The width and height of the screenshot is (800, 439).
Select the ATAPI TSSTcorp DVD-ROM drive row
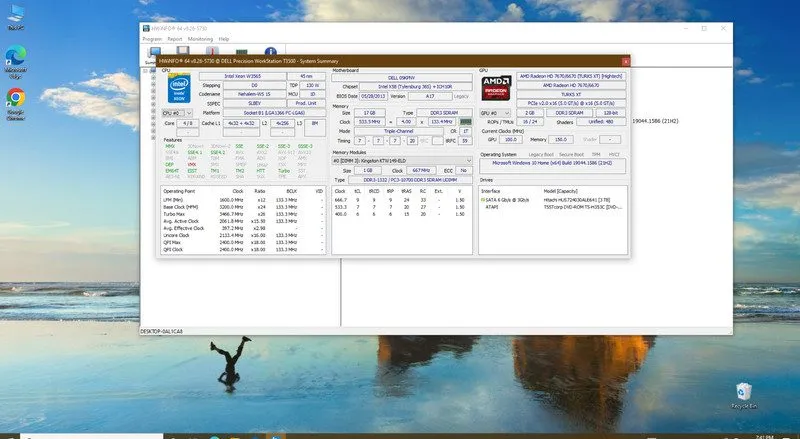point(553,207)
